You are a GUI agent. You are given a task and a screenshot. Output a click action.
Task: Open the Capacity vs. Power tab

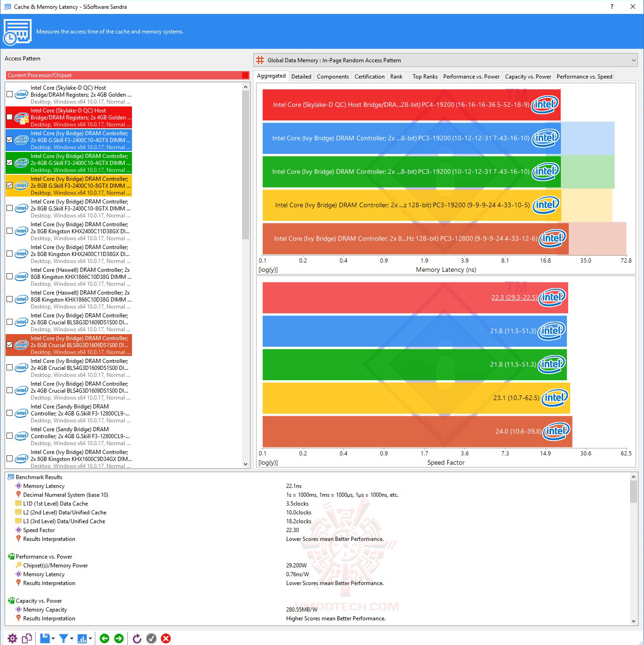point(528,77)
